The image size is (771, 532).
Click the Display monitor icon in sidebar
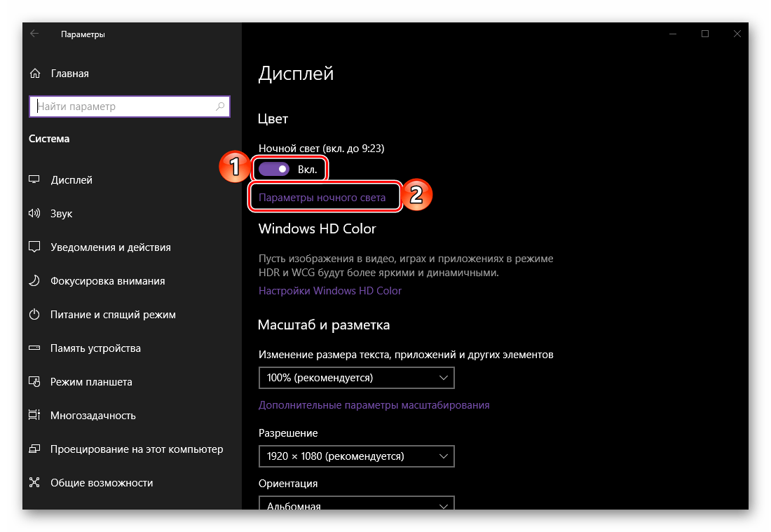pos(34,180)
